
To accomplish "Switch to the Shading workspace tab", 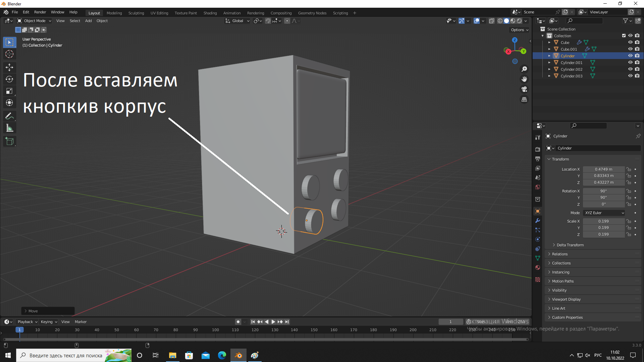I will coord(210,13).
